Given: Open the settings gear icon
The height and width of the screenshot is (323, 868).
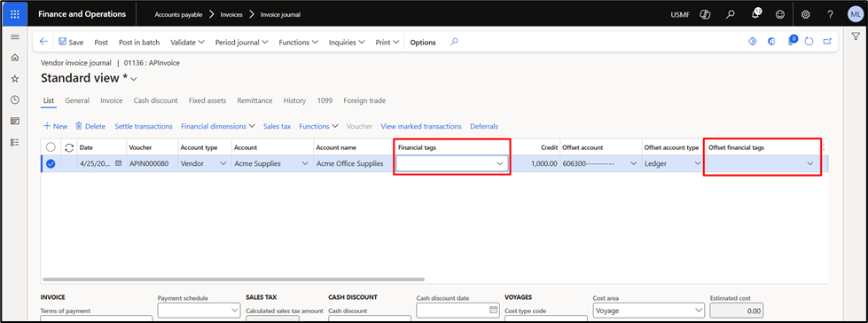Looking at the screenshot, I should 805,14.
